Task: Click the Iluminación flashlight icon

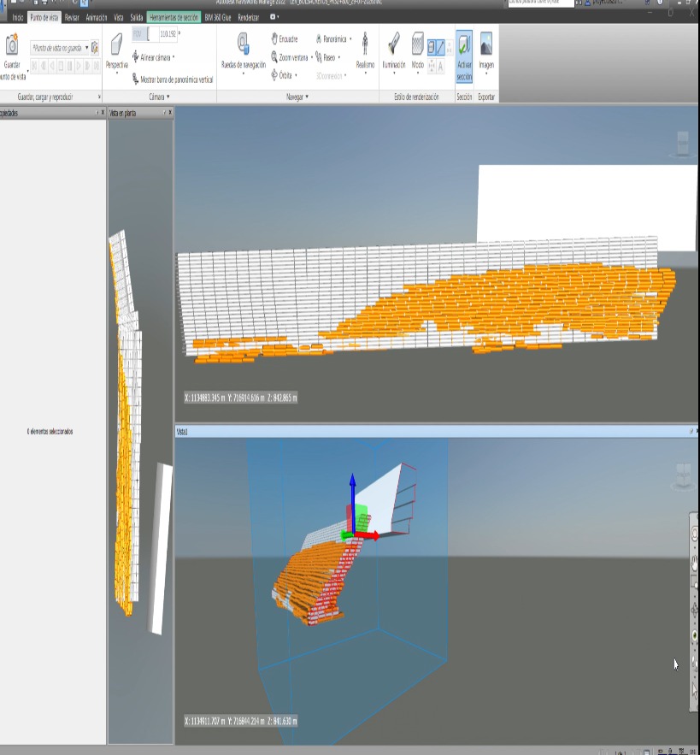Action: coord(394,45)
